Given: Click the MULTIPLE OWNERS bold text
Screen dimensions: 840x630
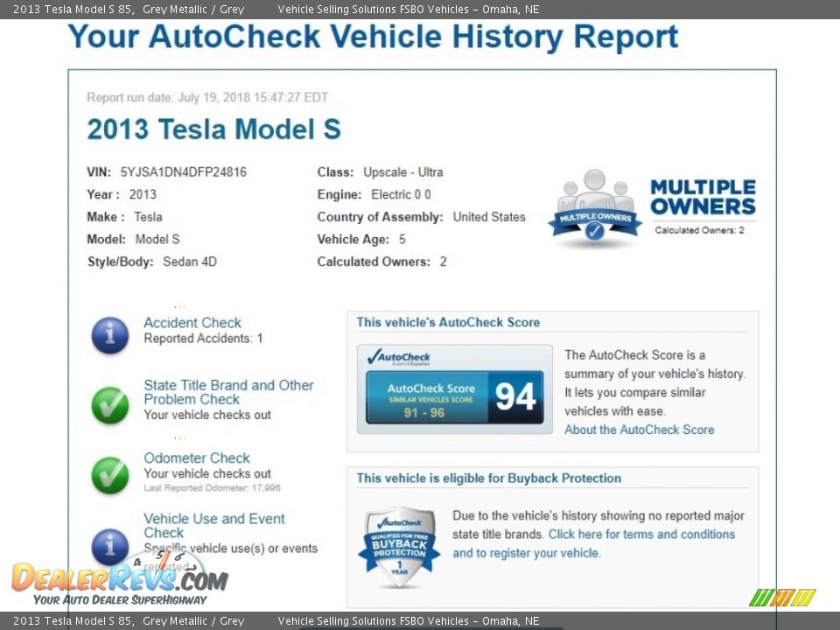Looking at the screenshot, I should (703, 197).
